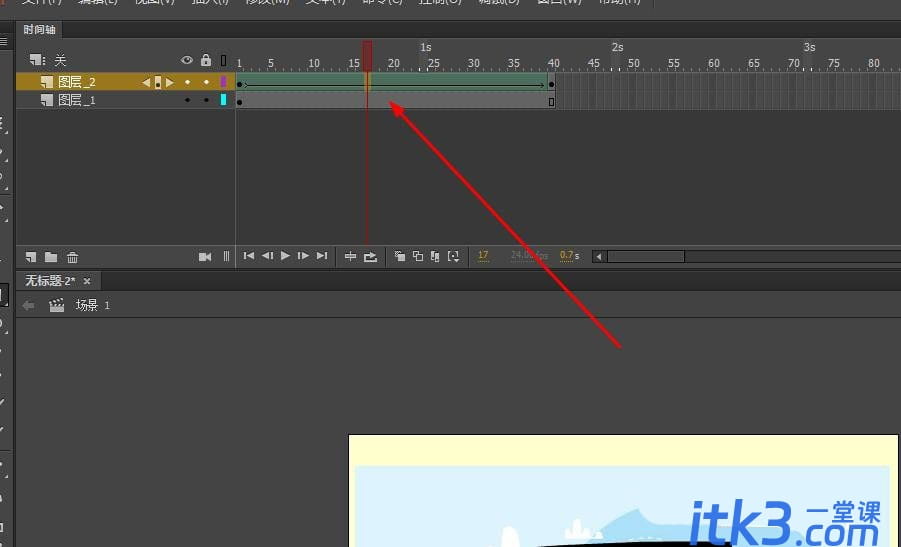Viewport: 901px width, 547px height.
Task: Select the 图层_1 layer name
Action: [77, 101]
